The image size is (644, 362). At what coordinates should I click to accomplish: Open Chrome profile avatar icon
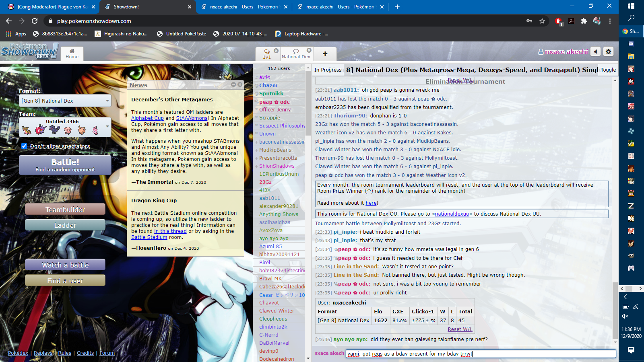[x=597, y=21]
